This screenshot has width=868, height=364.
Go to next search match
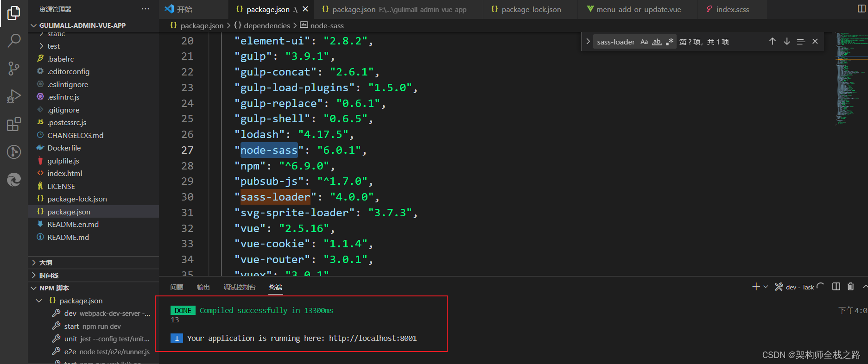(787, 42)
